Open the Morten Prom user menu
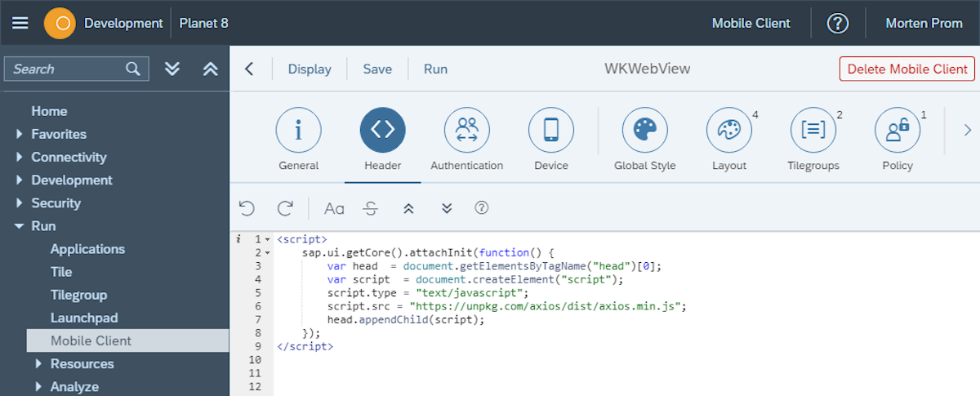 coord(924,23)
